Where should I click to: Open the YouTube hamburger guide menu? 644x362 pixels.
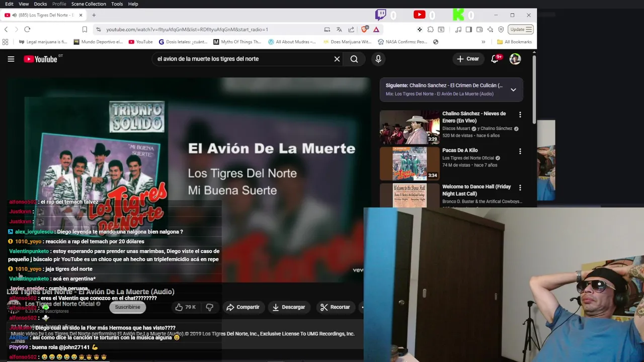click(11, 59)
